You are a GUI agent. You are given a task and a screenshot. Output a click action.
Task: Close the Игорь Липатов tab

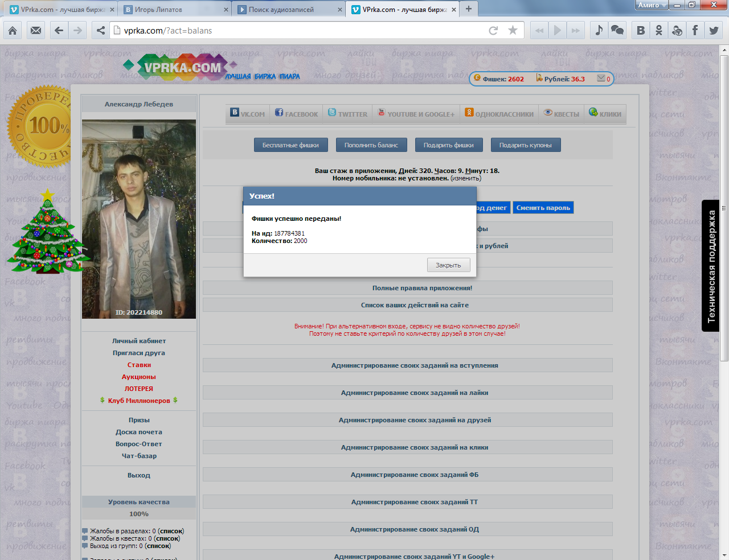[x=227, y=10]
